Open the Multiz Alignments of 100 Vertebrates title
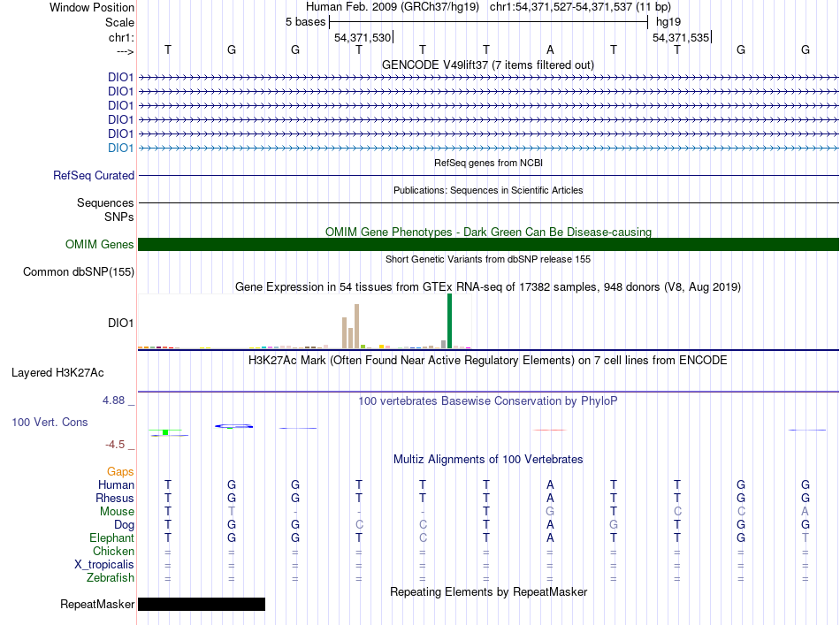 (x=488, y=459)
